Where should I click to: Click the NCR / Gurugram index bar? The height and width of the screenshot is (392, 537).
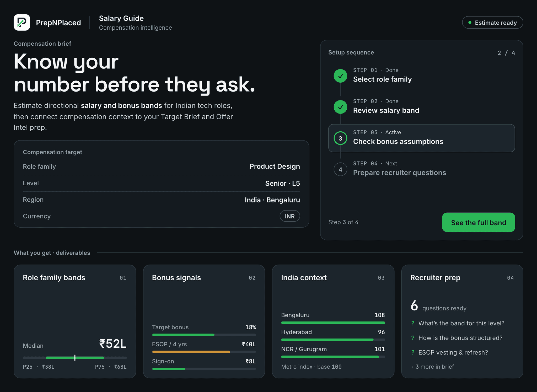(x=333, y=357)
